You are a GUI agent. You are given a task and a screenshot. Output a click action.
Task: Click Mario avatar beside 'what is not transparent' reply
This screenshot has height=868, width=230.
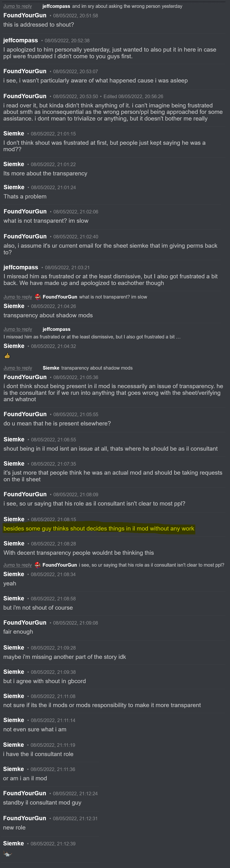point(38,297)
